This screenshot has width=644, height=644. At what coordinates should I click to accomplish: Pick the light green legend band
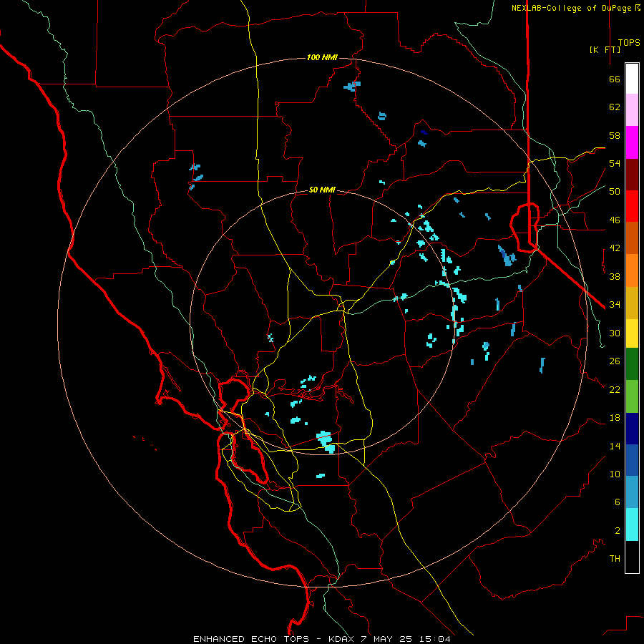coord(632,396)
